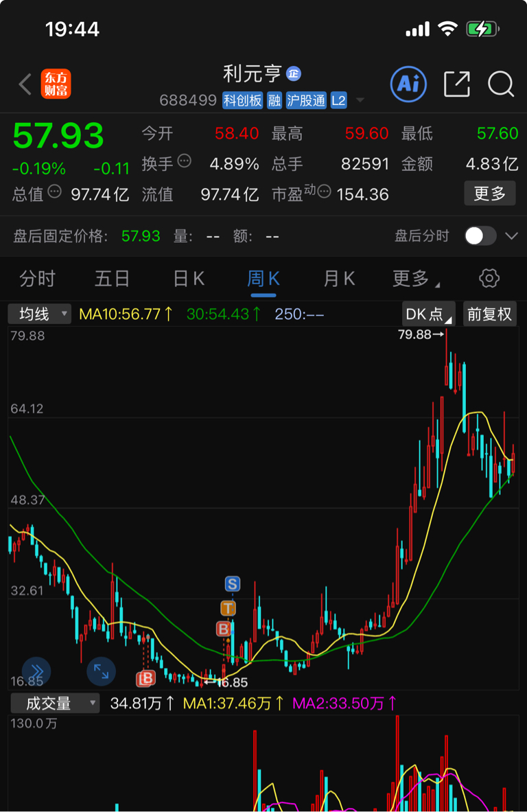Tap the L2 level badge
The image size is (527, 812).
click(x=338, y=100)
